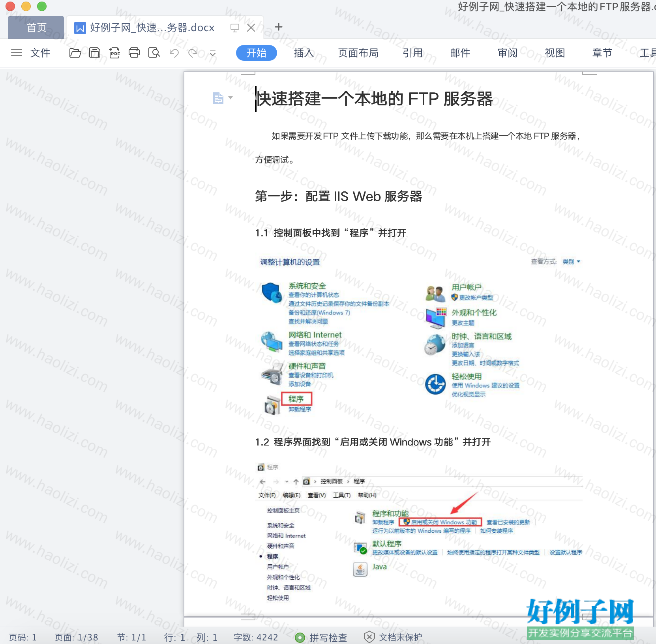The width and height of the screenshot is (656, 644).
Task: Click the 列: 1 status entry
Action: coord(207,637)
